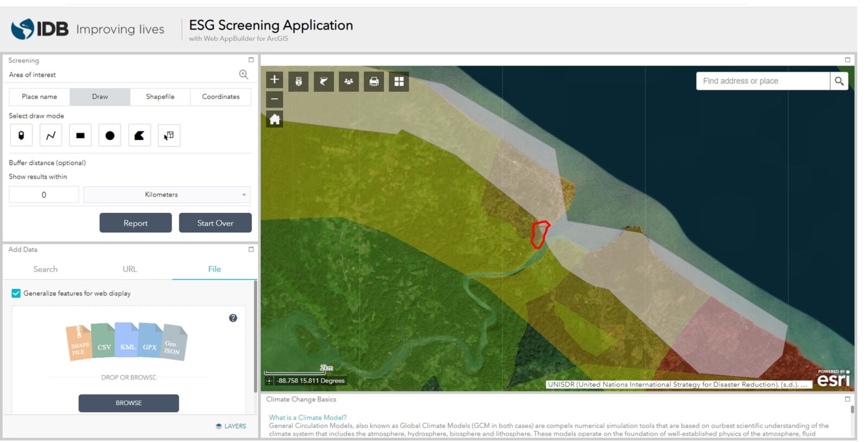The width and height of the screenshot is (868, 442).
Task: Select the polyline draw mode
Action: pos(50,135)
